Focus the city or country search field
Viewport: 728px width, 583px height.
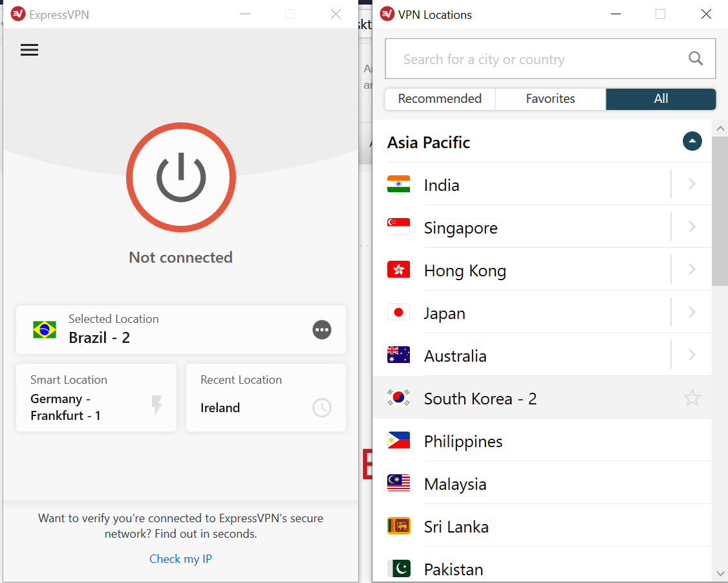tap(550, 59)
